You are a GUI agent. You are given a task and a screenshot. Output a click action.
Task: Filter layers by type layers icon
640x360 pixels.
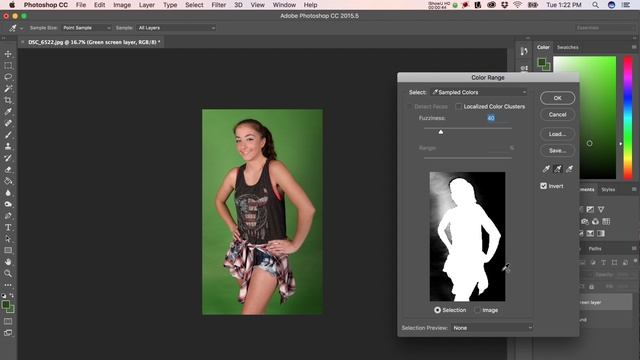603,262
